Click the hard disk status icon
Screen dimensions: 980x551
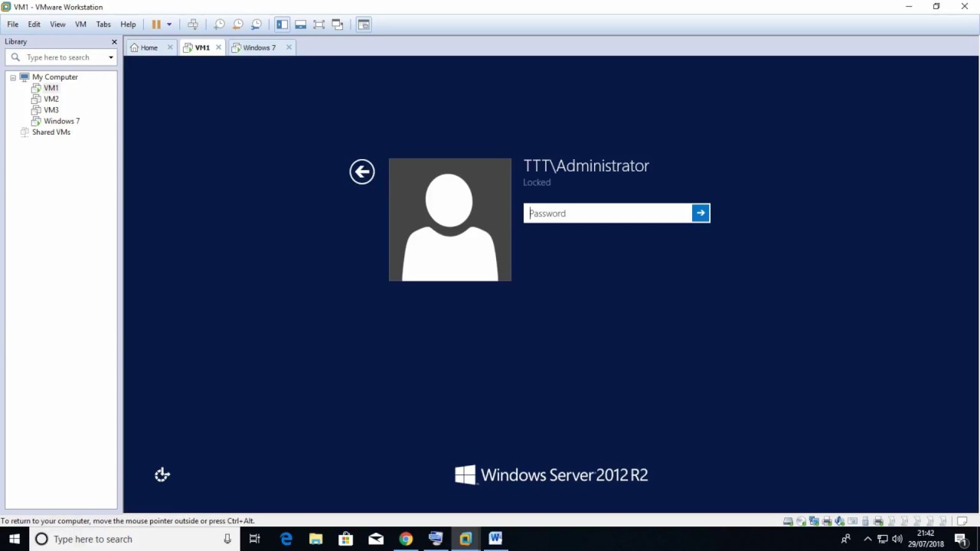pos(788,521)
